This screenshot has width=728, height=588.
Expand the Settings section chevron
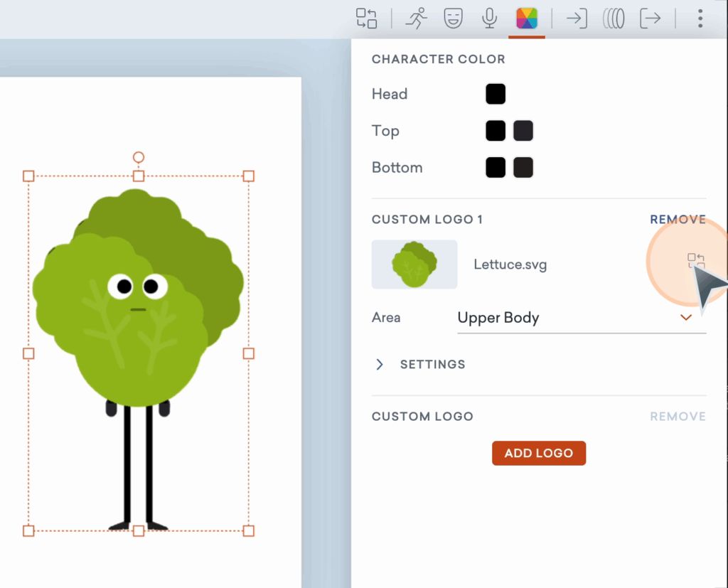point(380,364)
